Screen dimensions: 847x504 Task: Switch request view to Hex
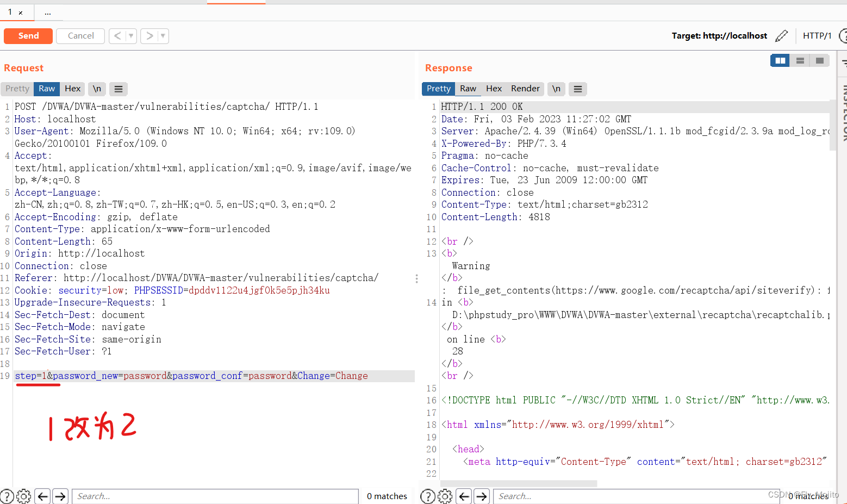(x=72, y=89)
